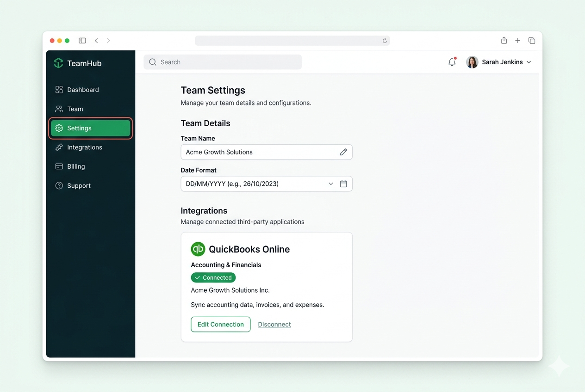This screenshot has width=585, height=392.
Task: Click the calendar icon in Date Format
Action: (x=343, y=184)
